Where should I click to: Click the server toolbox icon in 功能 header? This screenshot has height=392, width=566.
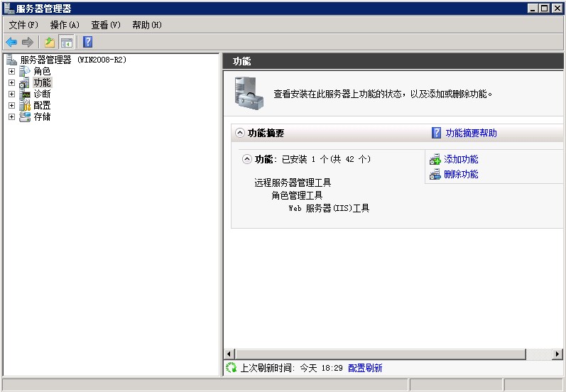pos(249,94)
